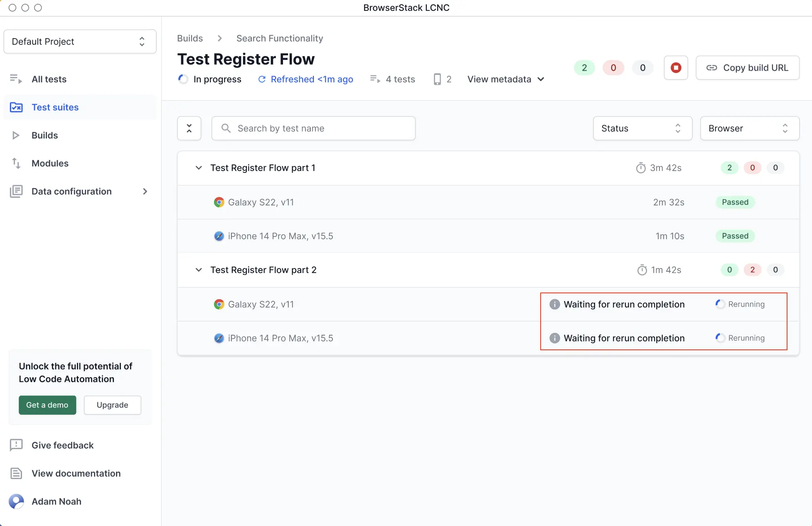This screenshot has height=526, width=812.
Task: Click Rerunning status in iPhone 14 Pro Max row
Action: tap(740, 338)
